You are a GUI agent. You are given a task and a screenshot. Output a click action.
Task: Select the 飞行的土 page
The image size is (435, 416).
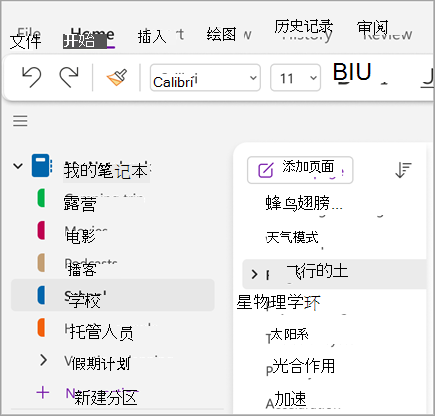[x=334, y=274]
